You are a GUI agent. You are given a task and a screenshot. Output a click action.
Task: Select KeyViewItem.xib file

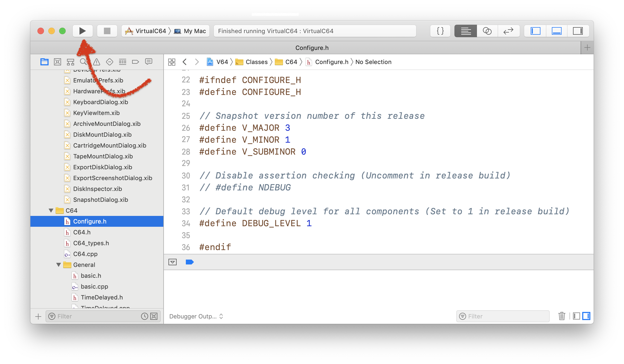97,113
